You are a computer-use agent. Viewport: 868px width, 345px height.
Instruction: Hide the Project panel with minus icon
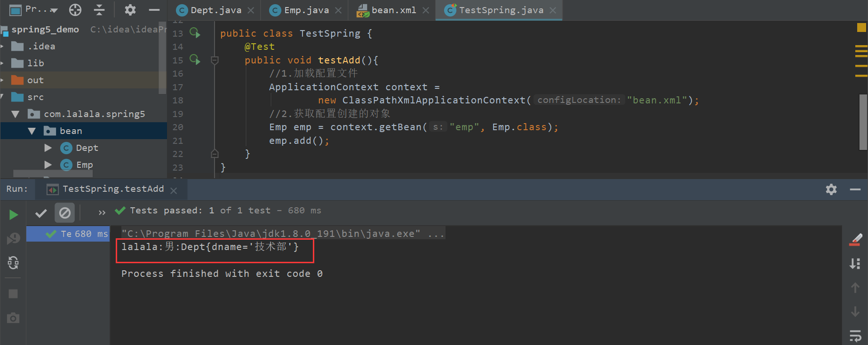[x=154, y=9]
